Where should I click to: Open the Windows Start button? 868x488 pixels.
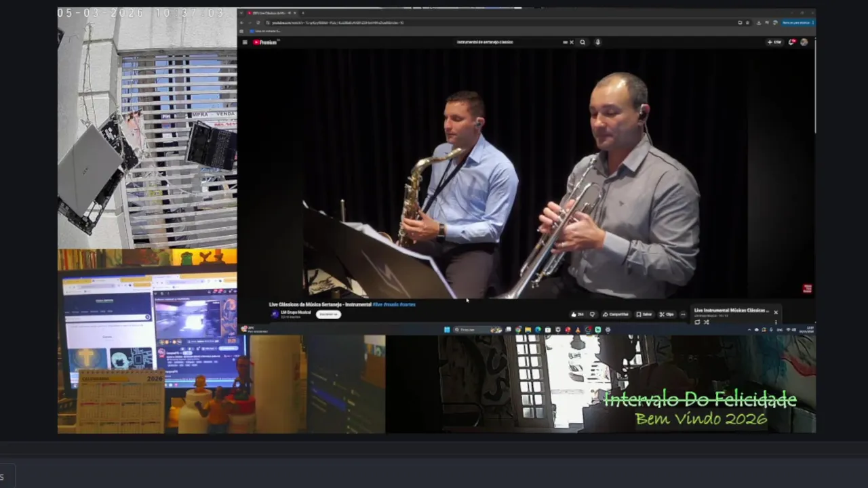click(447, 329)
